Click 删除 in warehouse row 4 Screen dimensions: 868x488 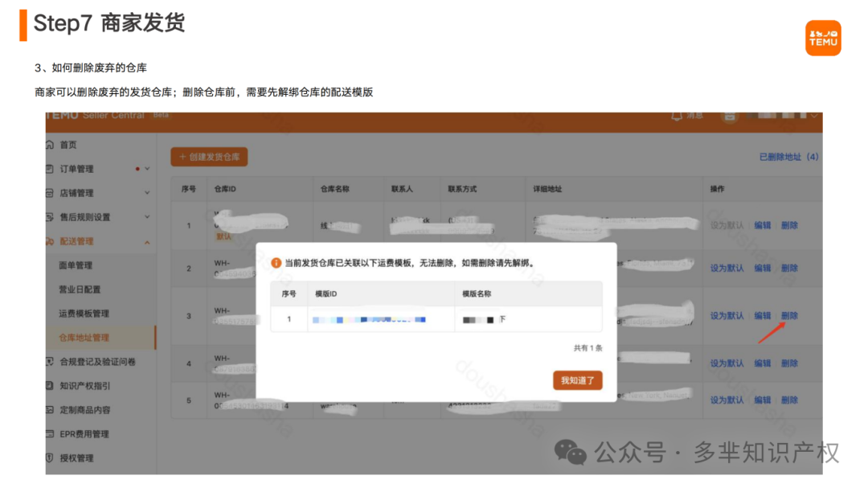pos(789,363)
